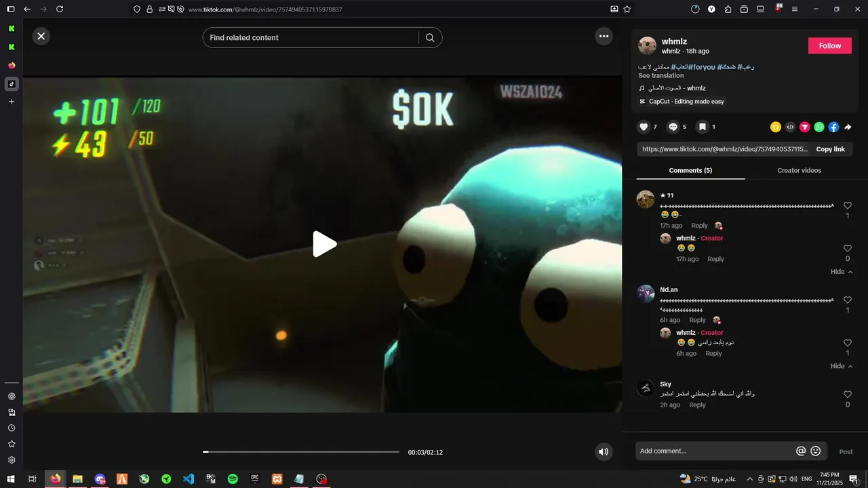Open Spotify from the taskbar
The height and width of the screenshot is (488, 868).
click(233, 479)
